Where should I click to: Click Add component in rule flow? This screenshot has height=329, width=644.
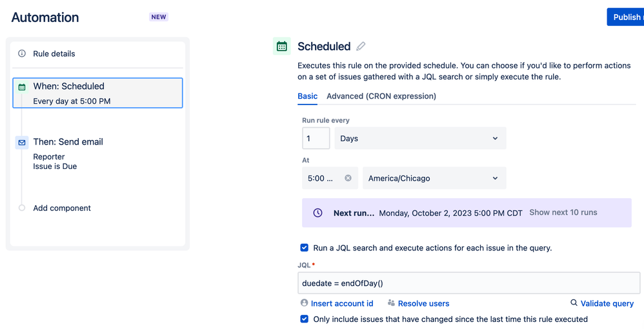62,208
